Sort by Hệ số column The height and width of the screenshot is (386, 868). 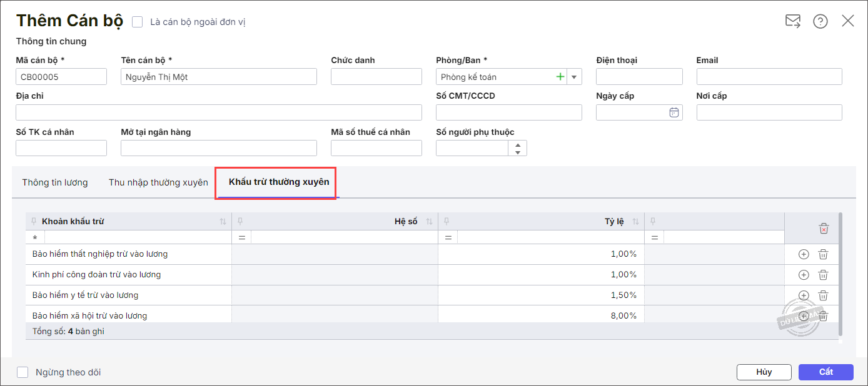tap(430, 222)
